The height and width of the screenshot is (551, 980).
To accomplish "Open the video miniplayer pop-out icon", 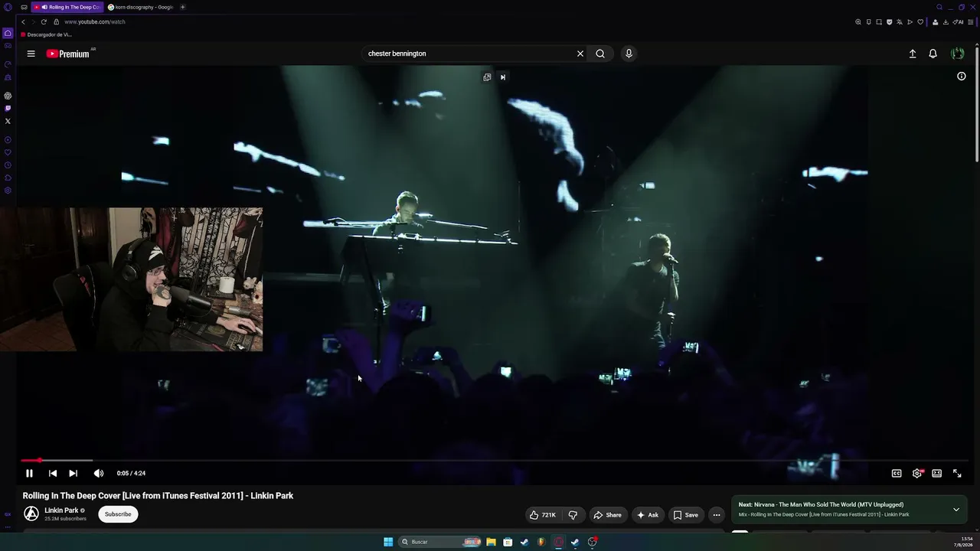I will 487,77.
